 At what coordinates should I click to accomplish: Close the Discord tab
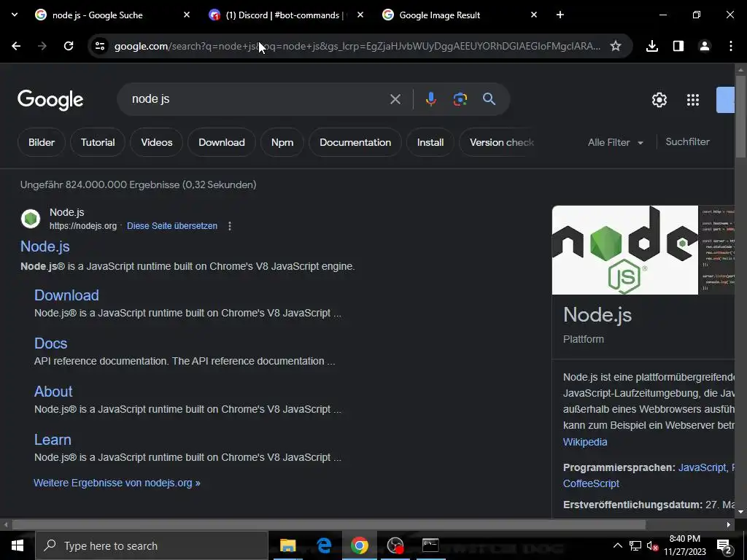point(360,15)
